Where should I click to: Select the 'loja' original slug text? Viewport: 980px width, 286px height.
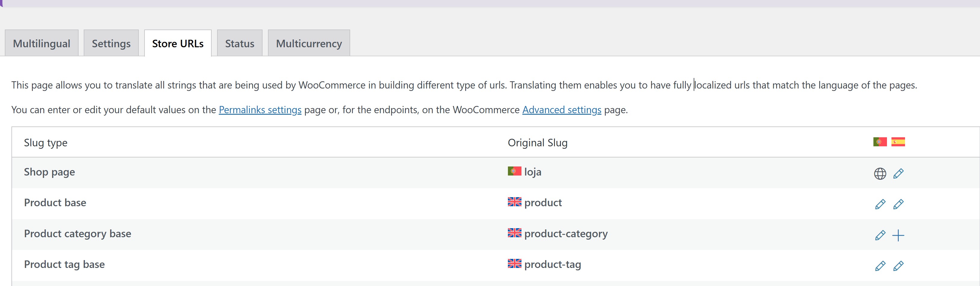[533, 172]
